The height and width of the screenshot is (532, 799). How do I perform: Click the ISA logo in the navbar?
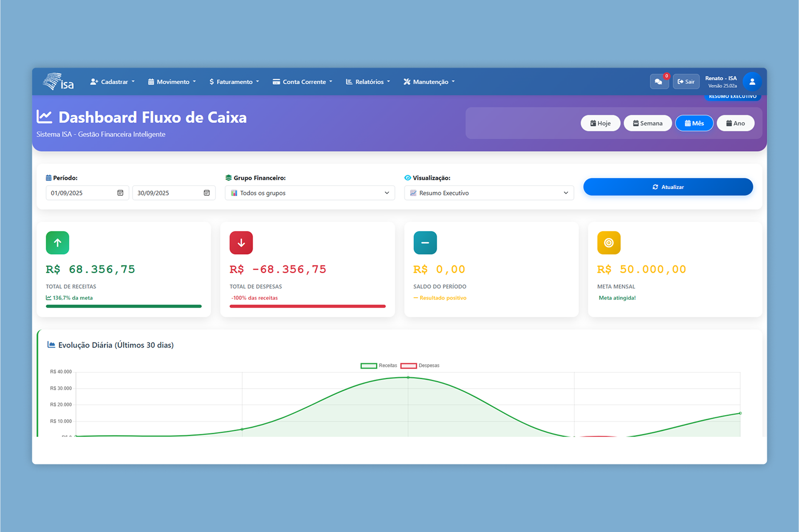point(58,82)
